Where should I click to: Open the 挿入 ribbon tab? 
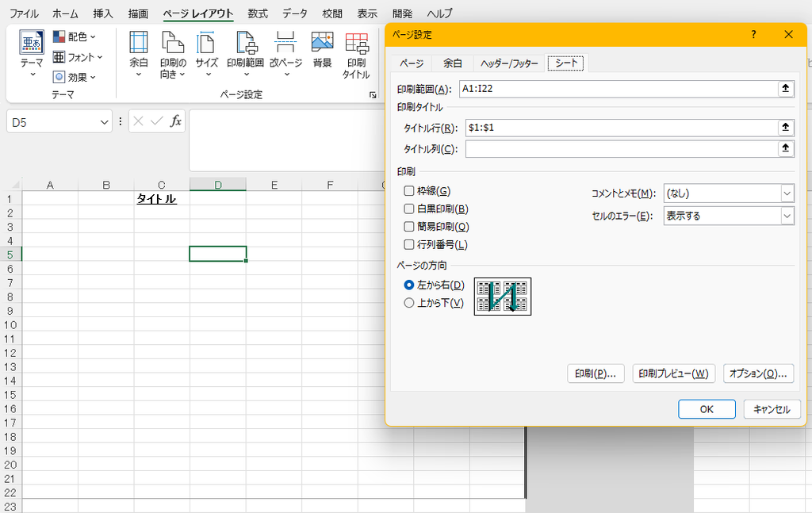pos(103,13)
